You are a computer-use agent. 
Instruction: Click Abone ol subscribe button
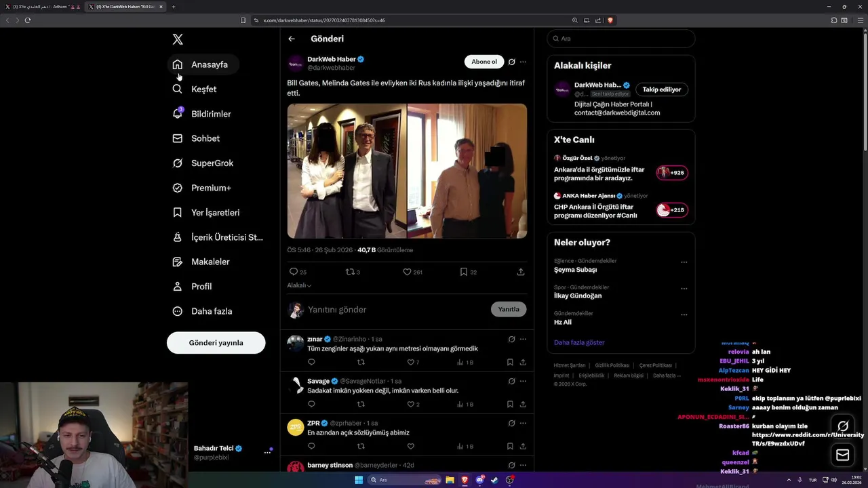484,62
